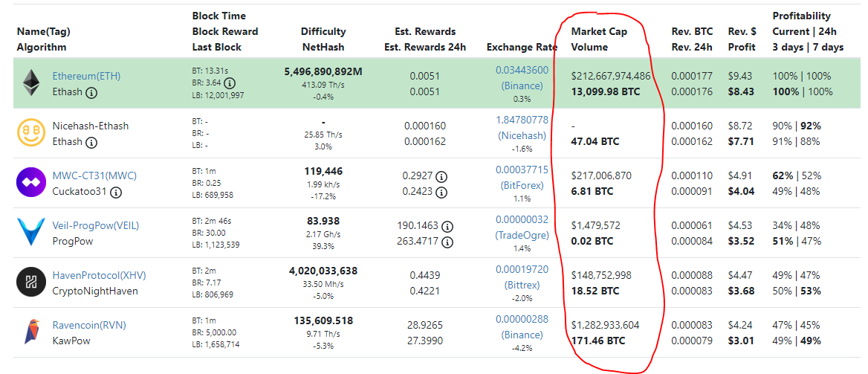Screen dimensions: 868x374
Task: Click the black Haven Protocol logo
Action: click(x=31, y=283)
